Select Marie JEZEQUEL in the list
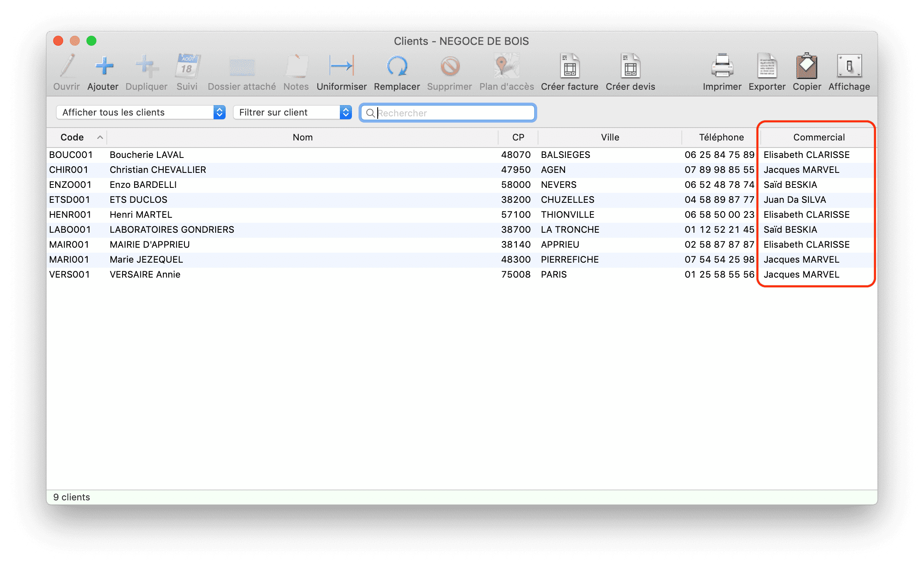 coord(146,259)
